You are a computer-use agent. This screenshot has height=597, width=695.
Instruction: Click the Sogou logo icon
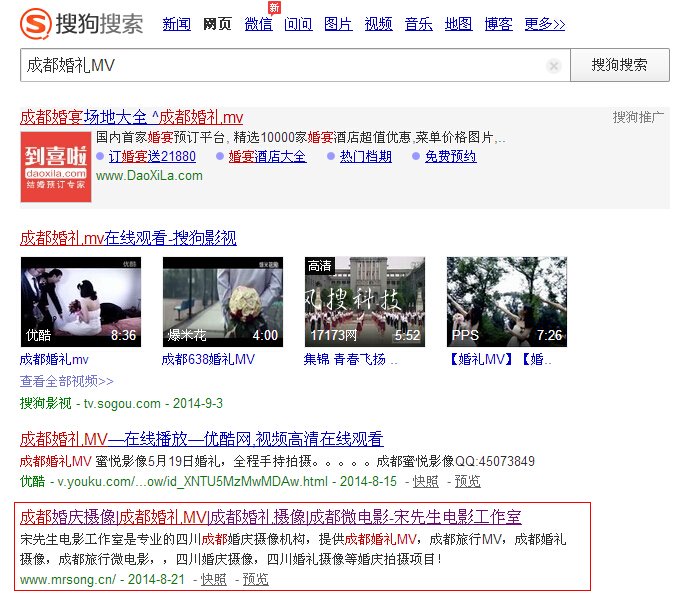point(37,23)
